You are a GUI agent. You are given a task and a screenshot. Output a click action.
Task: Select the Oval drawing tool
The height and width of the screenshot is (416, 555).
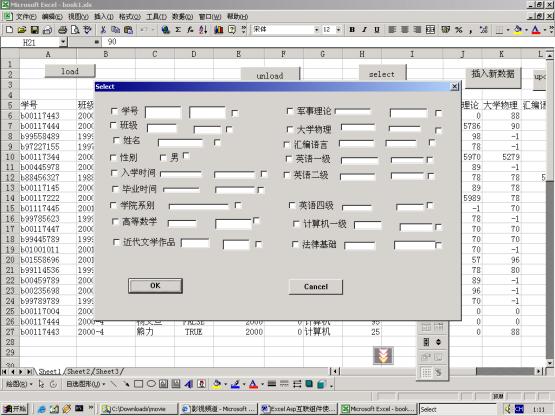151,384
